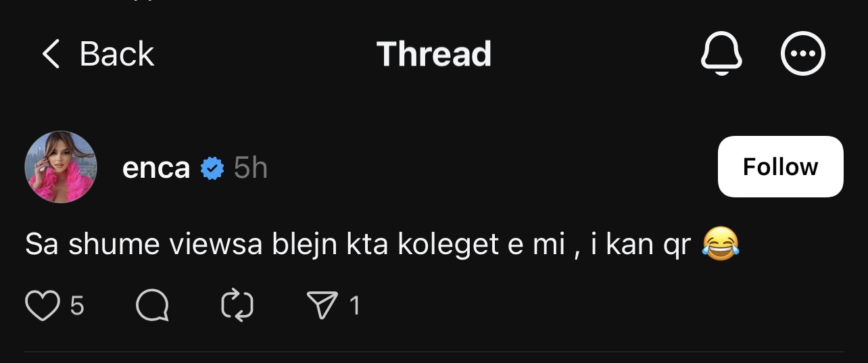Screen dimensions: 868x363
Task: Tap the back chevron arrow
Action: 51,54
